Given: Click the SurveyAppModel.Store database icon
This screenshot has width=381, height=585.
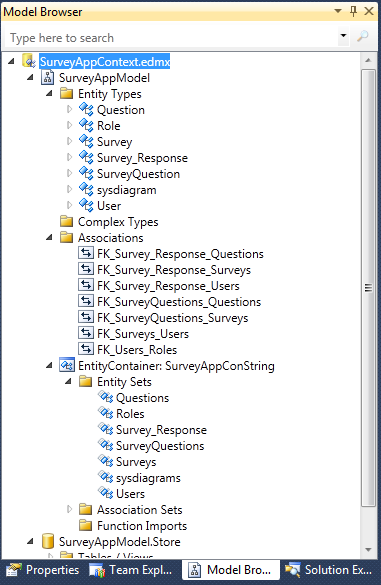Looking at the screenshot, I should tap(47, 541).
